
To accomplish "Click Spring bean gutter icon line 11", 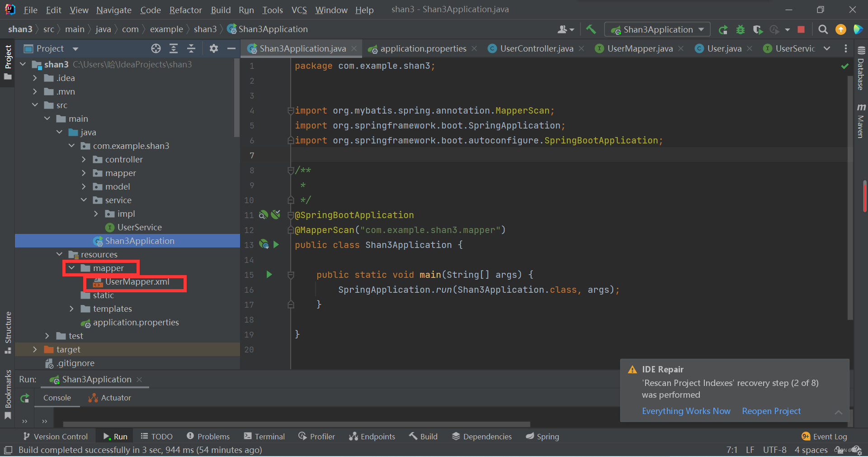I will click(x=264, y=214).
